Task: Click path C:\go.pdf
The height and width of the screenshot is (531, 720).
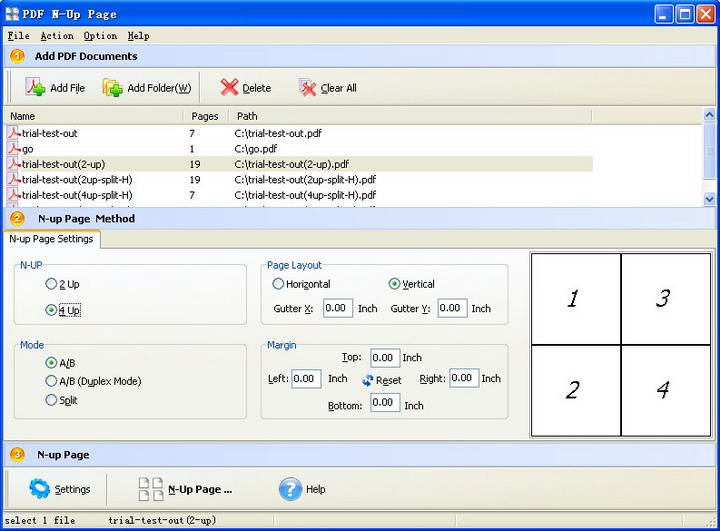Action: point(256,149)
